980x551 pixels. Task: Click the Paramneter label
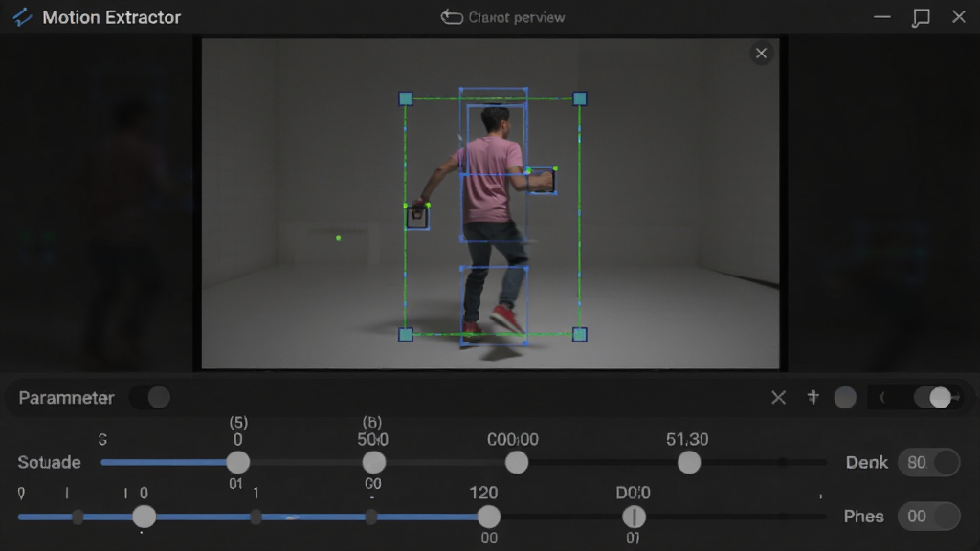66,398
